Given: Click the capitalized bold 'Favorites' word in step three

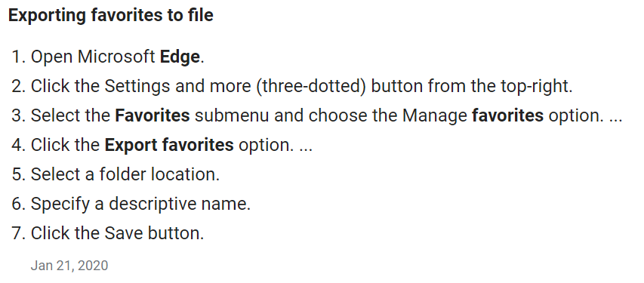Looking at the screenshot, I should point(152,115).
